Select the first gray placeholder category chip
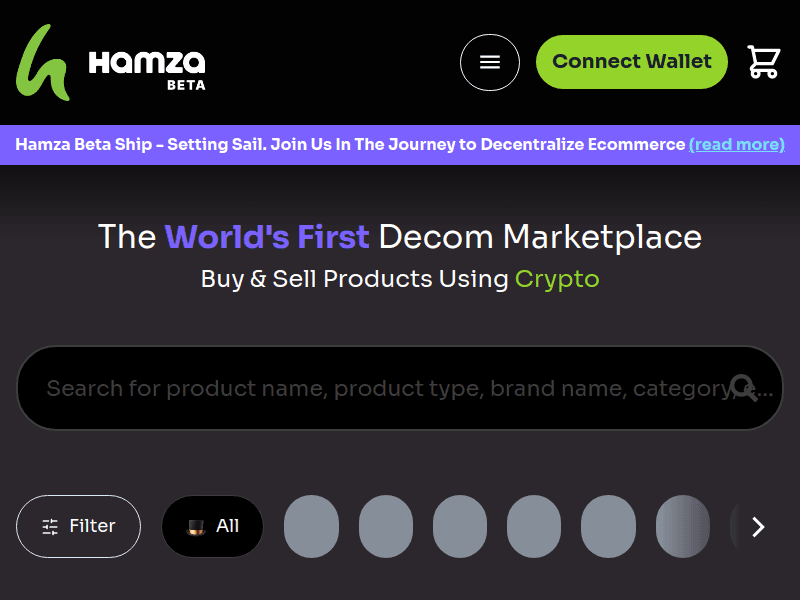Screen dimensions: 800x600 [x=312, y=526]
